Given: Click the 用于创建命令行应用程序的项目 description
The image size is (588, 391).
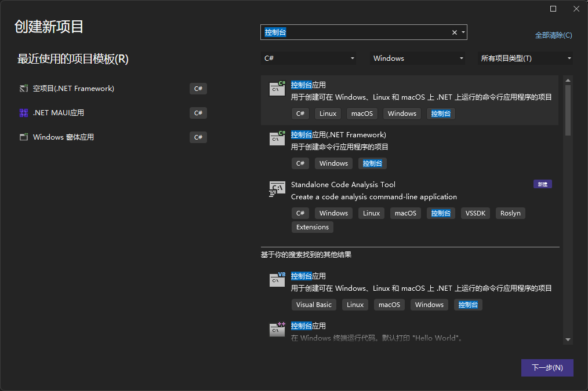Looking at the screenshot, I should 339,147.
